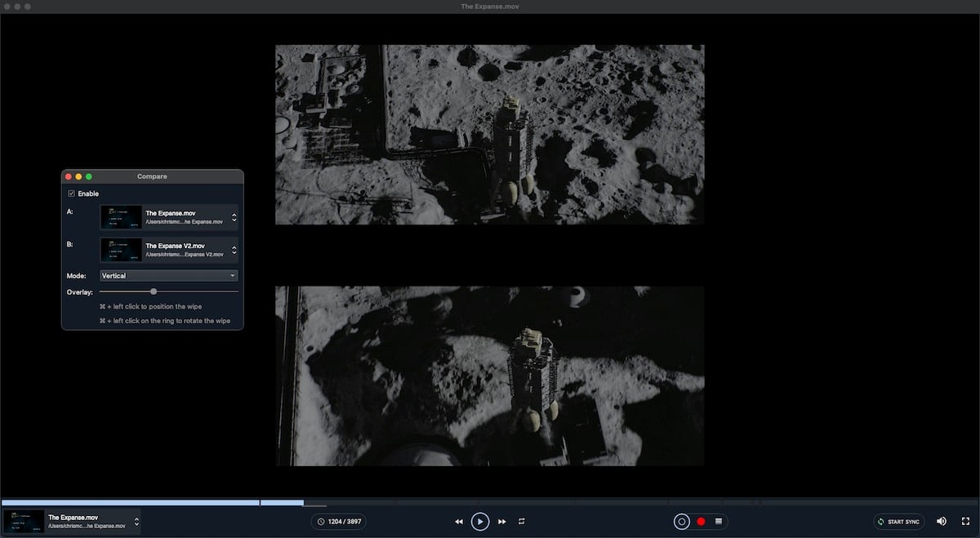Click the START SYNC button
The height and width of the screenshot is (538, 980).
[x=898, y=522]
